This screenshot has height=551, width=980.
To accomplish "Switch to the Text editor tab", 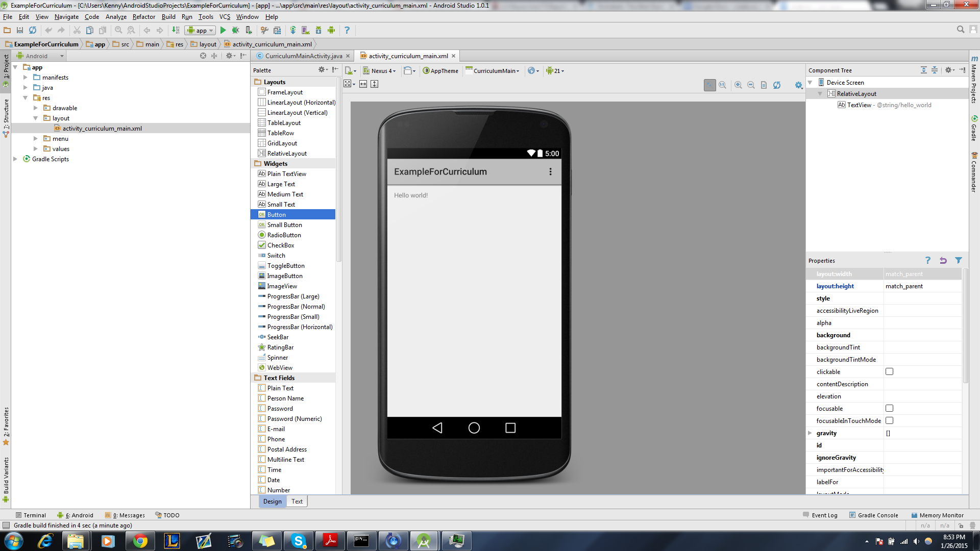I will [x=297, y=502].
